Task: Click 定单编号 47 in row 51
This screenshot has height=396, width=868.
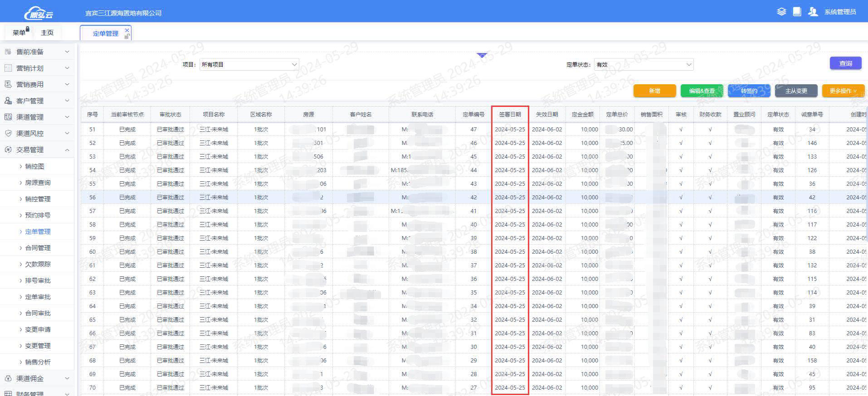Action: 473,129
